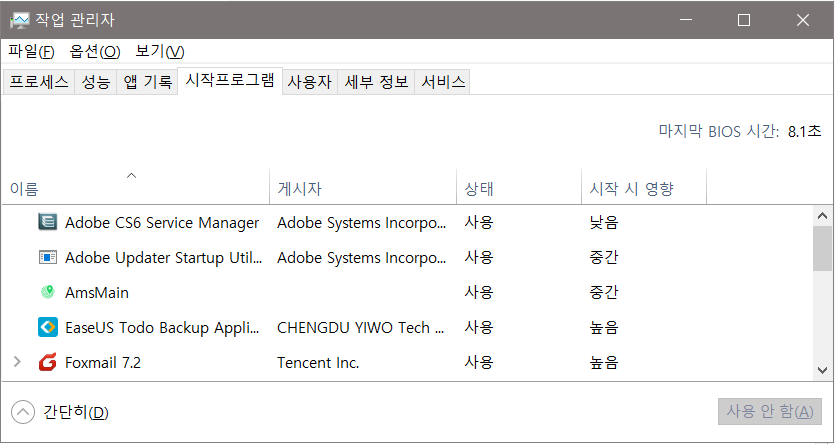
Task: Maximize the 작업 관리자 window
Action: [x=744, y=20]
